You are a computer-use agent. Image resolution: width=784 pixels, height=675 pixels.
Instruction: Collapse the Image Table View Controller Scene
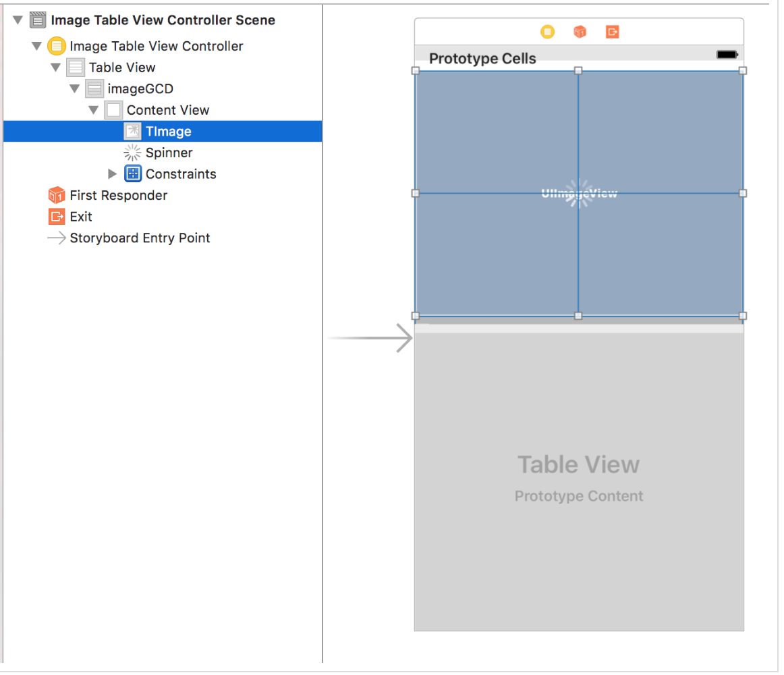(18, 20)
